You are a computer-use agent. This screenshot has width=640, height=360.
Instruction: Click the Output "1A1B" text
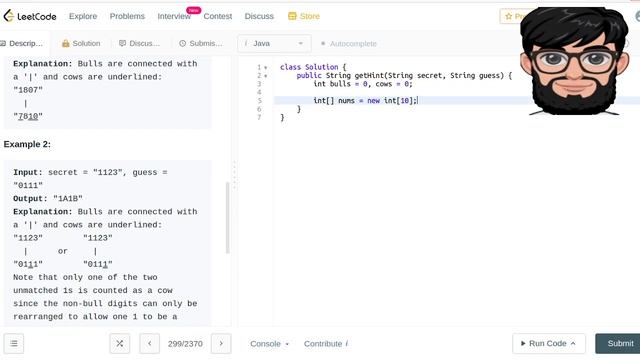[48, 198]
